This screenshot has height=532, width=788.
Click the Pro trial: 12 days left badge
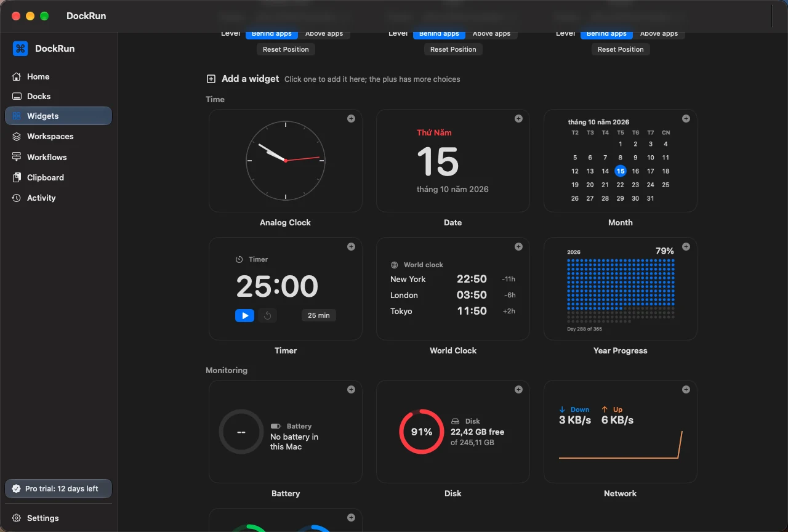pyautogui.click(x=58, y=488)
